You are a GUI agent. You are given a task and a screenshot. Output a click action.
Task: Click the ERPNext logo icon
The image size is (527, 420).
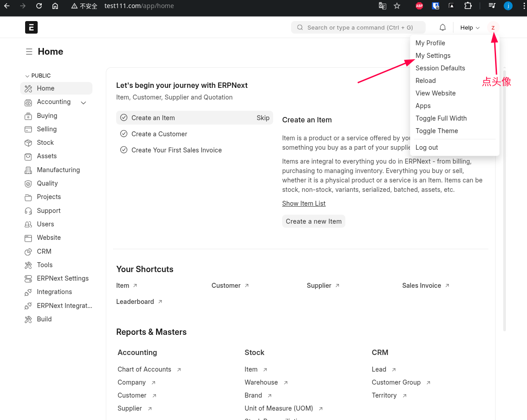tap(31, 27)
